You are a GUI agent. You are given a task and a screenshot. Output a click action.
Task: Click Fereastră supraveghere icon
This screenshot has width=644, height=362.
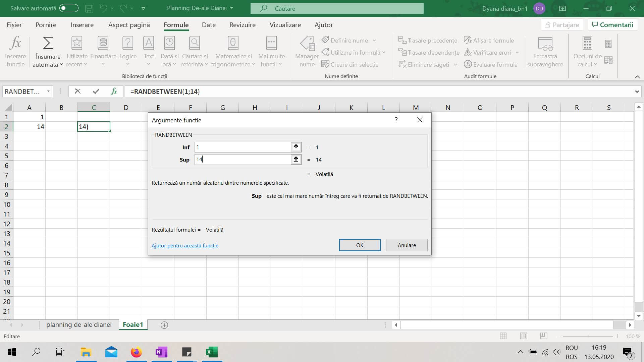coord(545,44)
